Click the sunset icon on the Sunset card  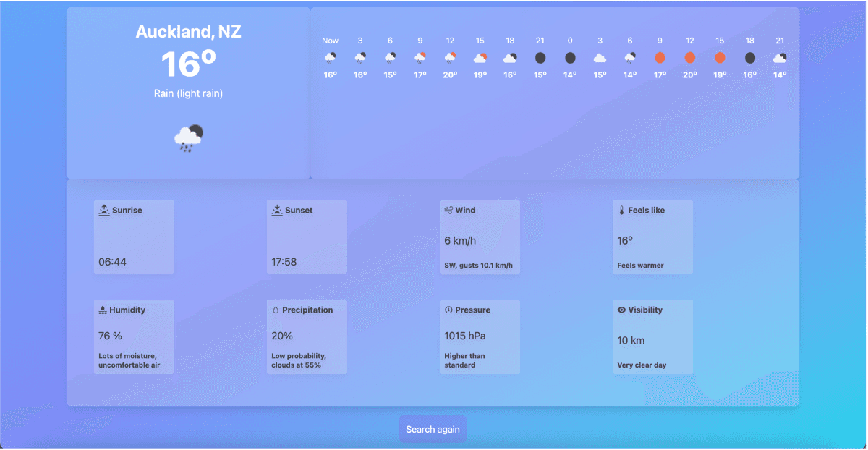pyautogui.click(x=276, y=210)
